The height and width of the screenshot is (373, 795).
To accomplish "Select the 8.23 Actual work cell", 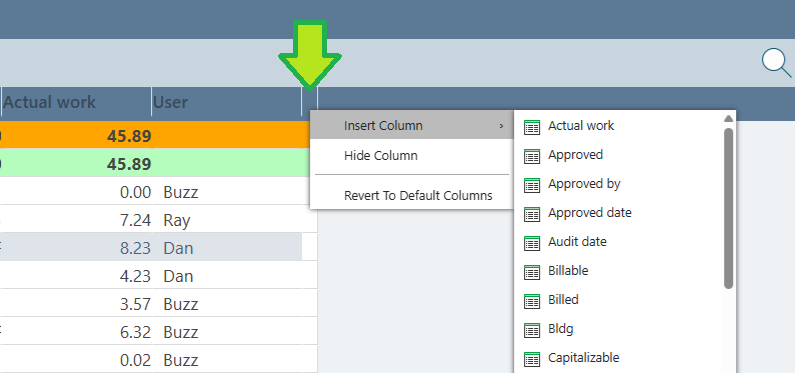I will [76, 248].
